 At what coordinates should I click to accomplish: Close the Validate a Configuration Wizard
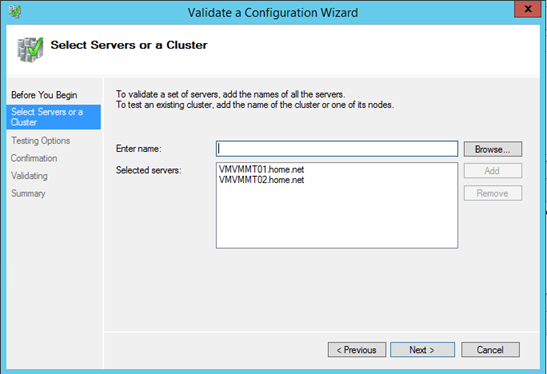(527, 9)
